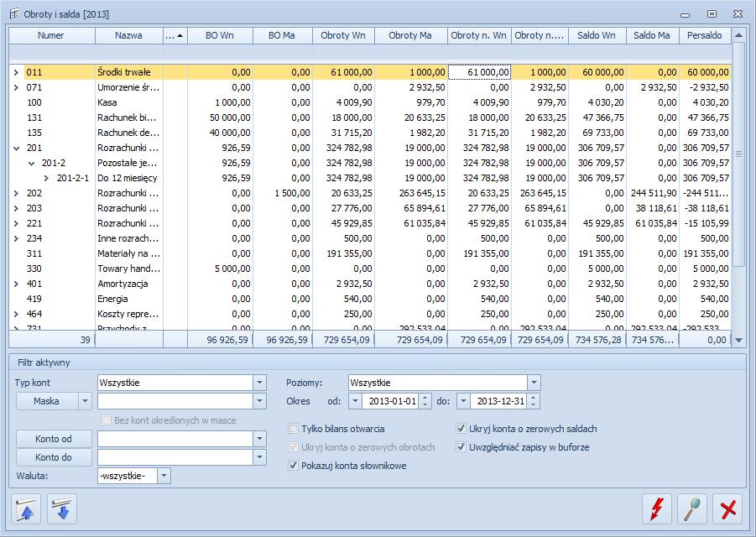
Task: Open the Waluta currency dropdown
Action: [x=164, y=476]
